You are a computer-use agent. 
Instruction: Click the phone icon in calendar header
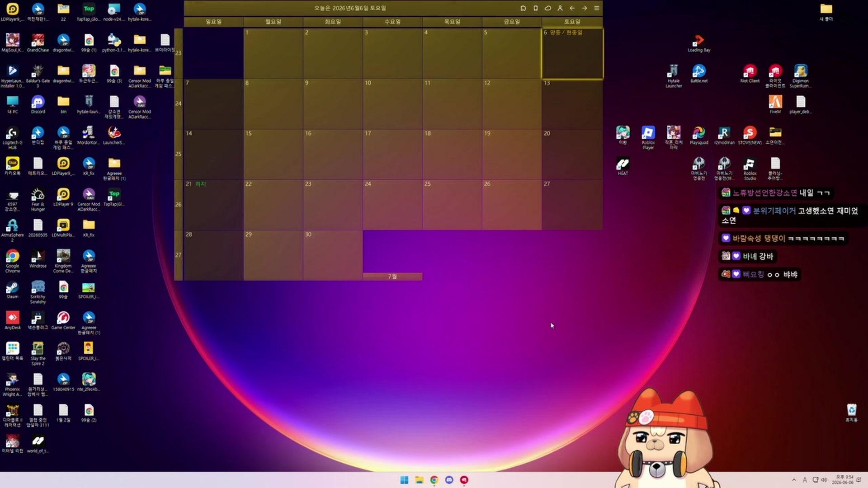[536, 8]
